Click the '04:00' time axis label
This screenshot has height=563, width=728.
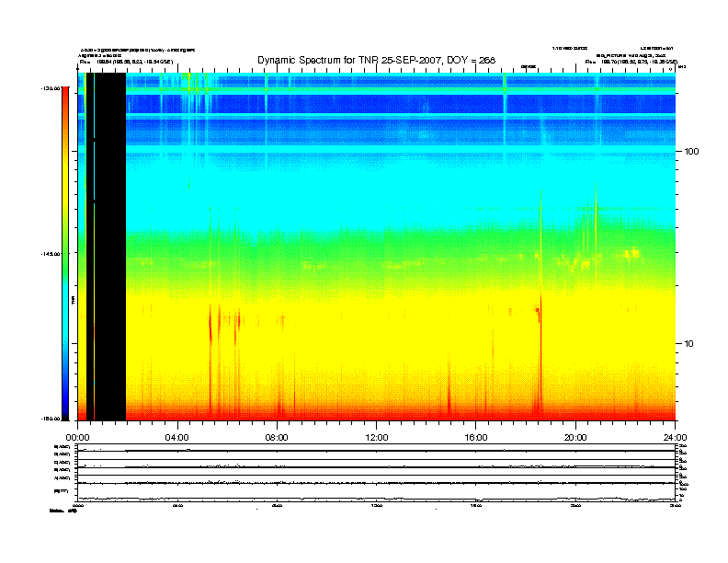176,438
